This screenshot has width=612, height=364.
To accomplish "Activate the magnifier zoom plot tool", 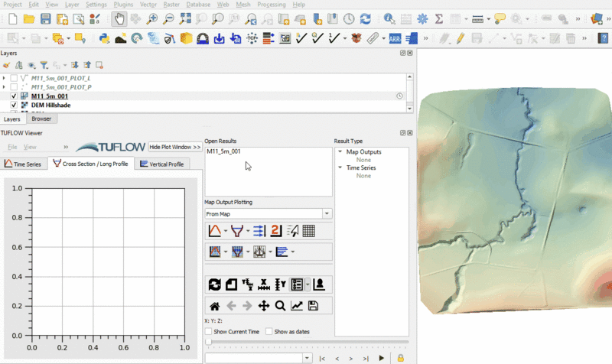I will tap(280, 306).
